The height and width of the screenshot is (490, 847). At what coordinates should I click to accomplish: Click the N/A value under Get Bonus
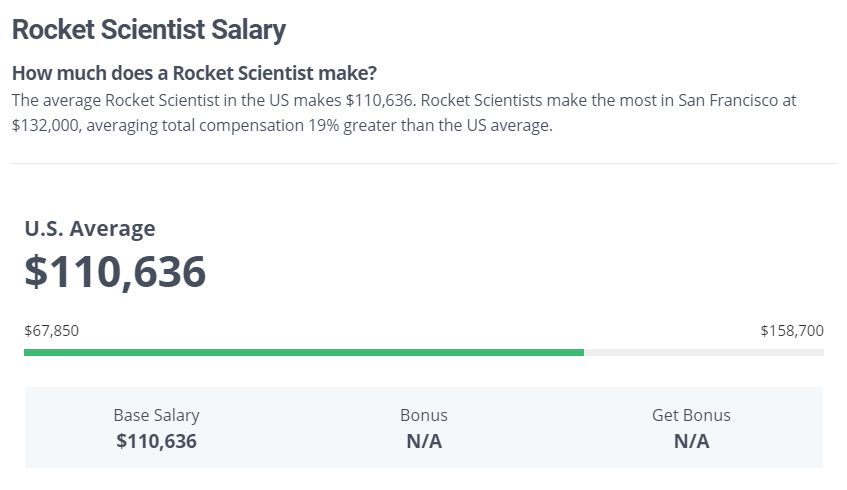point(691,441)
